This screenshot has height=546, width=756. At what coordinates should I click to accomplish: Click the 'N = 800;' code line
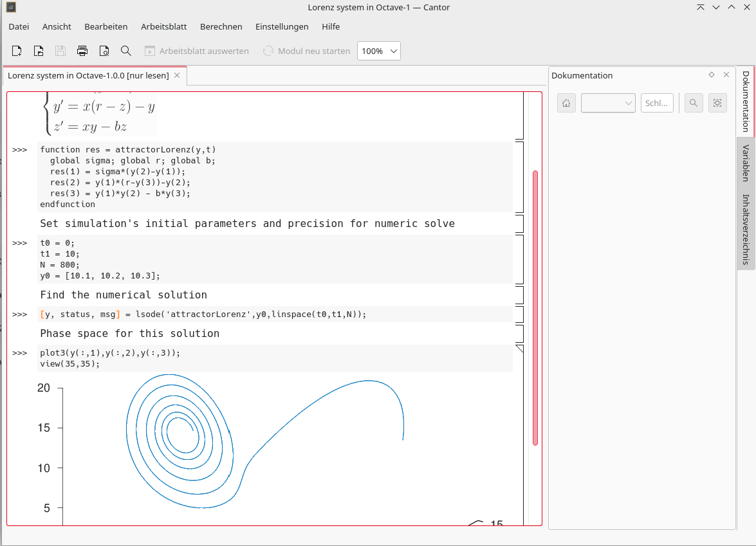[x=60, y=265]
